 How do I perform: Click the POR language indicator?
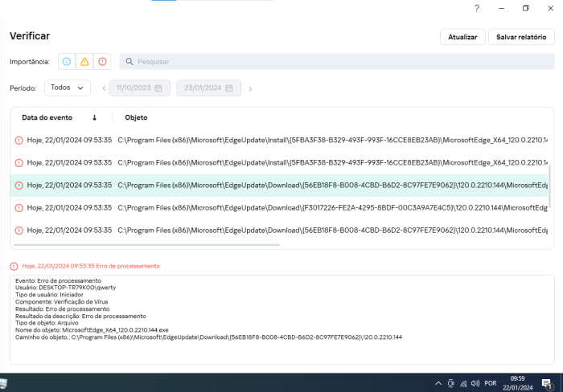pyautogui.click(x=491, y=383)
